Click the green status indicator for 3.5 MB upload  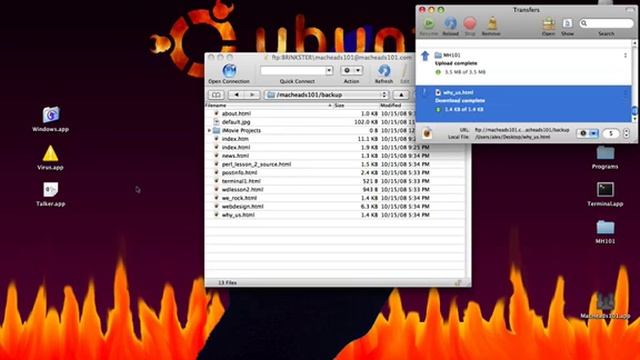pos(438,72)
